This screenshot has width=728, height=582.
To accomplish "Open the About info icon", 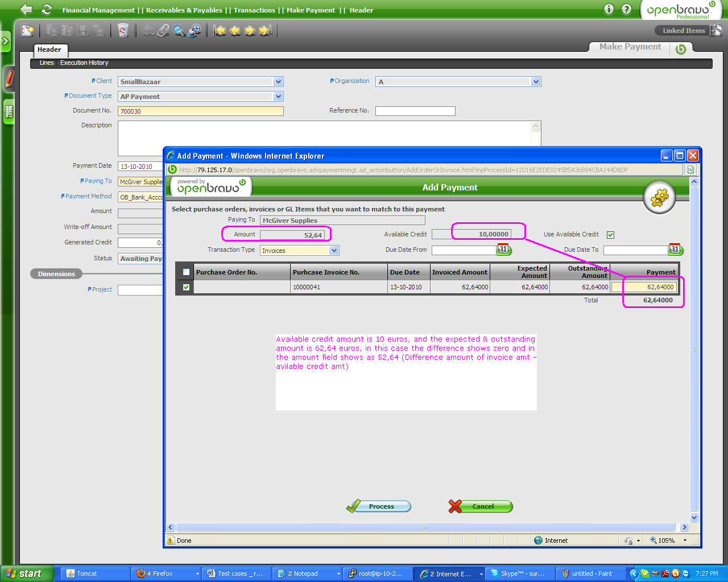I will click(609, 9).
